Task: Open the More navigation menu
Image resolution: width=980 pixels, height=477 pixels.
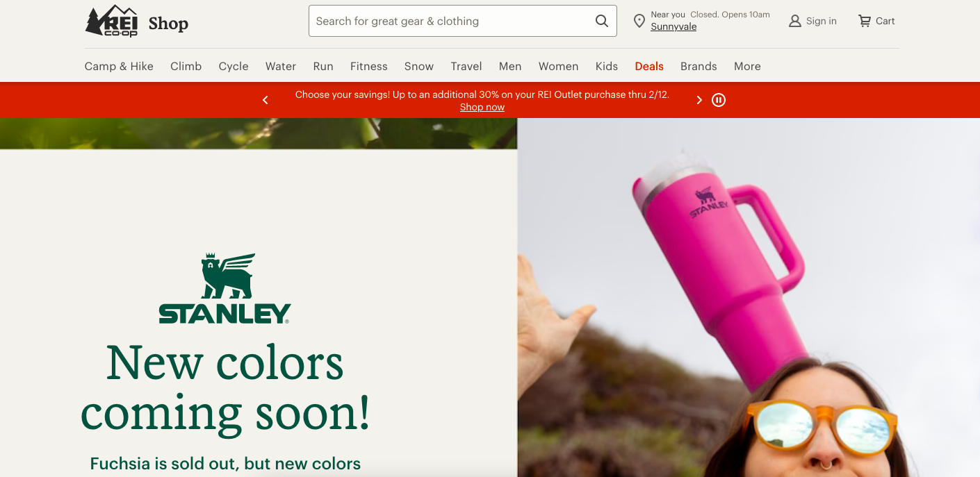Action: 747,67
